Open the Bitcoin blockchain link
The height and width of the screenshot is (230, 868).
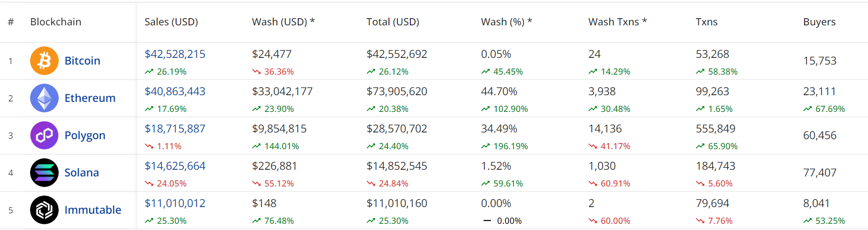(82, 61)
